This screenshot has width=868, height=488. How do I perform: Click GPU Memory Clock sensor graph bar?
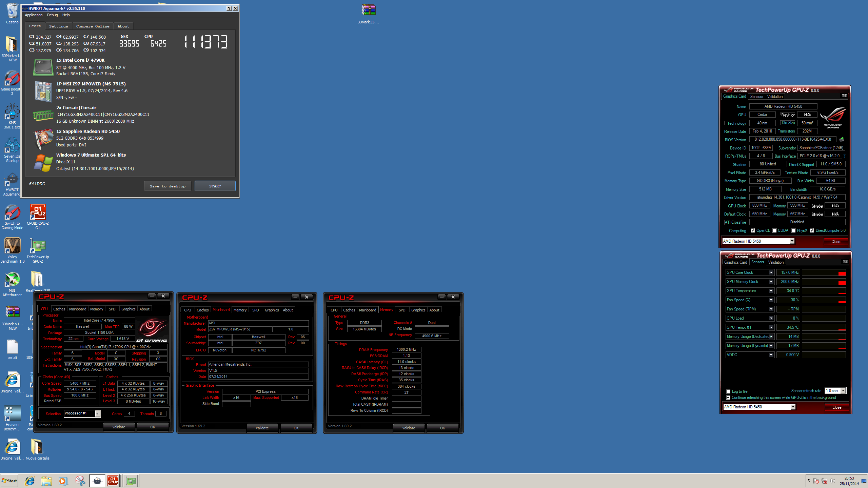(824, 282)
